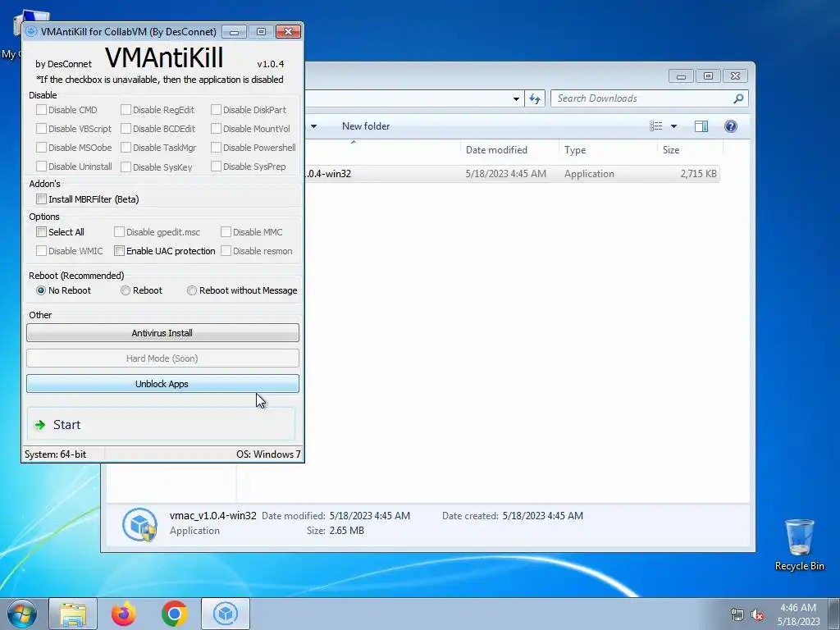Open the view options dropdown arrow
This screenshot has height=630, width=840.
[x=674, y=126]
